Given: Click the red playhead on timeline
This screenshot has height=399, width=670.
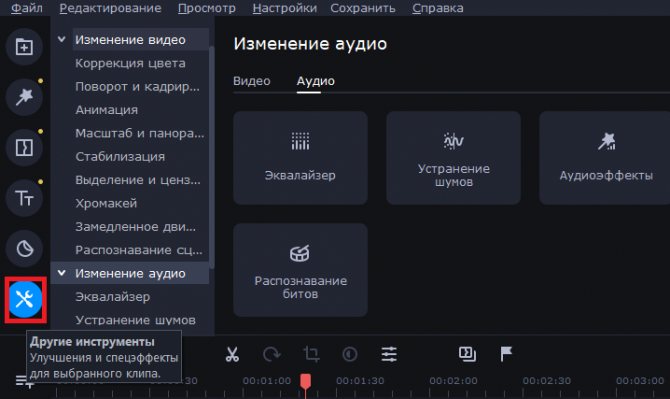Looking at the screenshot, I should point(305,381).
